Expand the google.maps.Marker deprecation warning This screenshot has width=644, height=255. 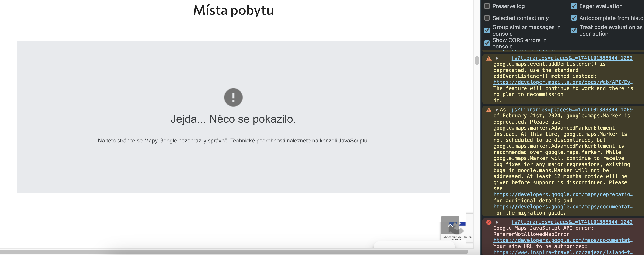pos(497,110)
